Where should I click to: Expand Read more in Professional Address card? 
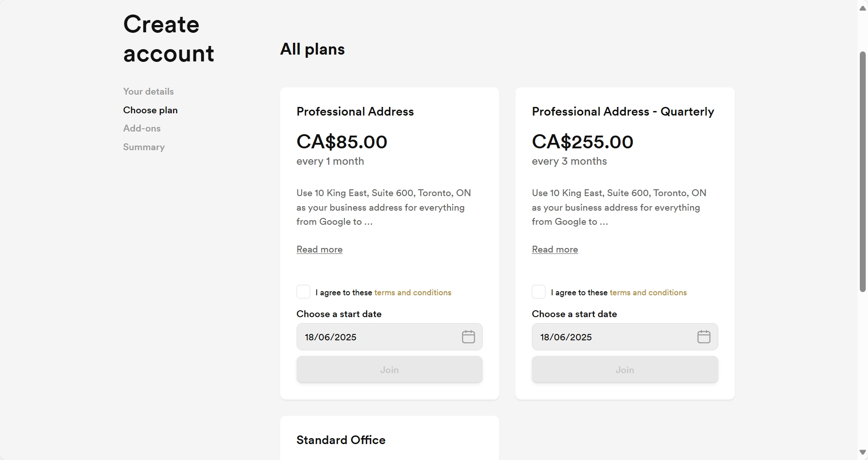click(x=319, y=249)
